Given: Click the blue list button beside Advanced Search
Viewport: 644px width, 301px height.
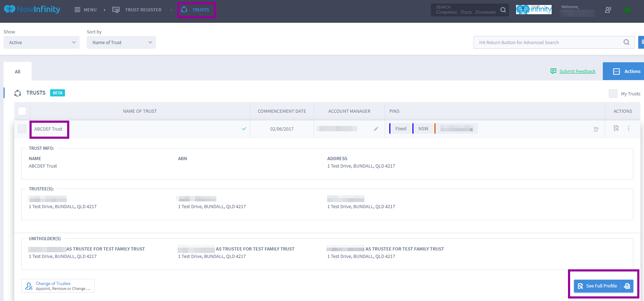Looking at the screenshot, I should click(641, 42).
